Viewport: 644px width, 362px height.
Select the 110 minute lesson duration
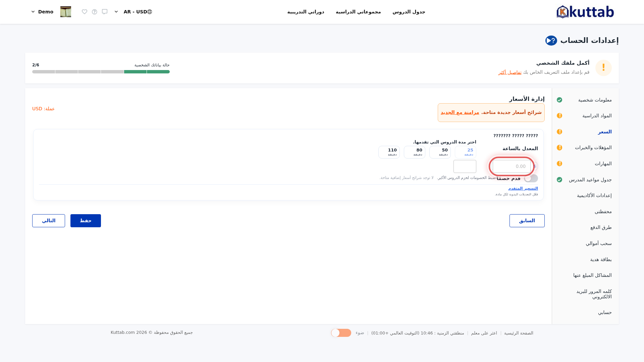[389, 152]
